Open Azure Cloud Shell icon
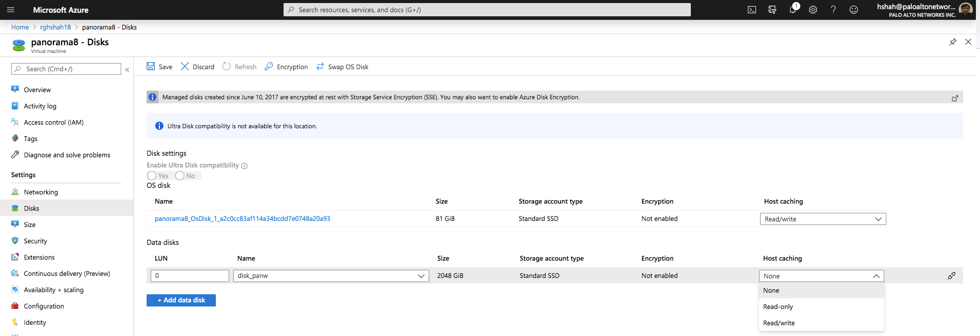 (751, 10)
